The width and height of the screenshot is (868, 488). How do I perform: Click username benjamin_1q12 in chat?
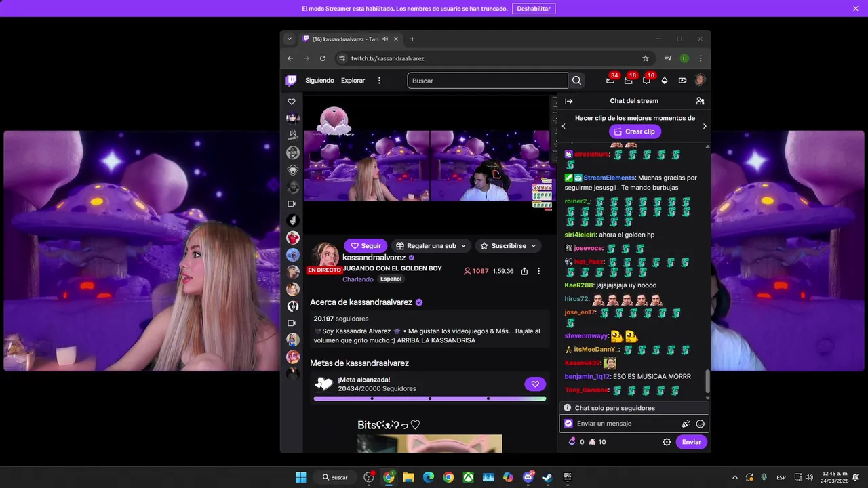tap(587, 376)
